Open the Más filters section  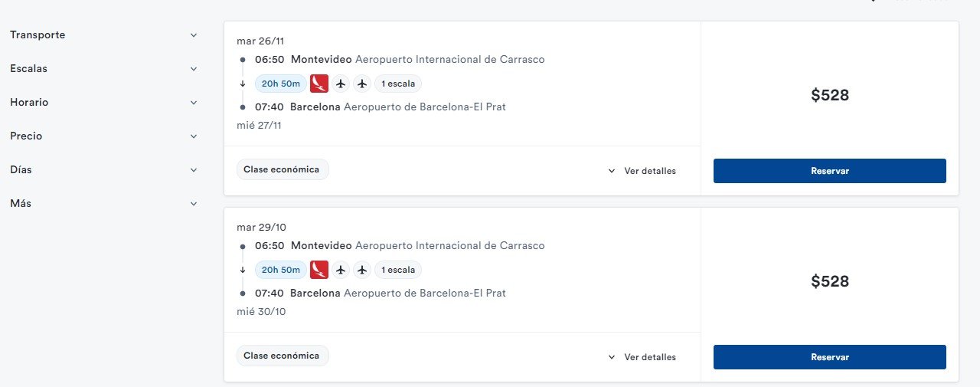point(194,204)
